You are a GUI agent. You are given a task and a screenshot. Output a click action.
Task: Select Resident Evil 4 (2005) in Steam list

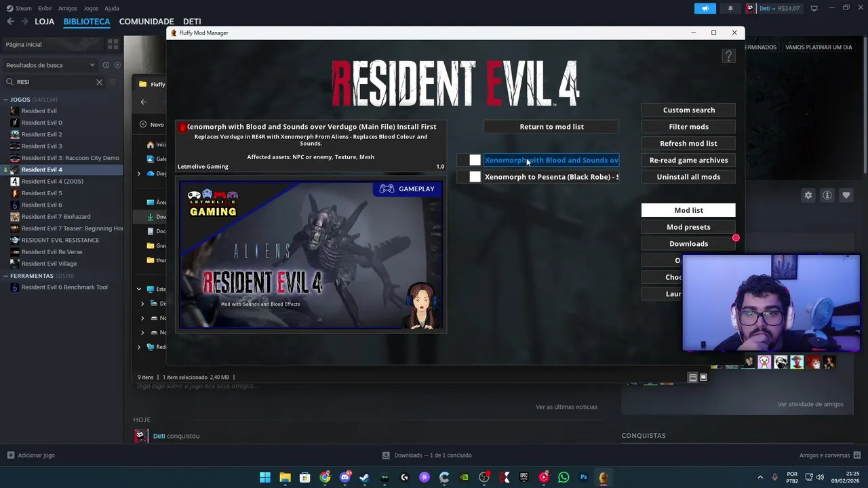point(52,181)
